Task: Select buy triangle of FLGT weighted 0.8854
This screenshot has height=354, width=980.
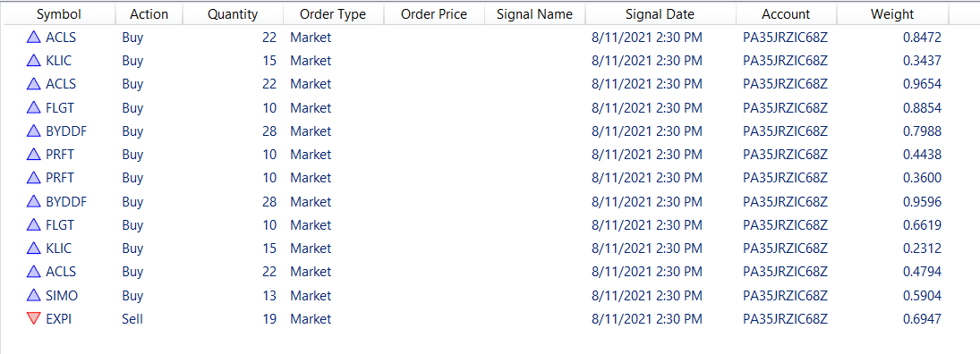Action: (34, 108)
